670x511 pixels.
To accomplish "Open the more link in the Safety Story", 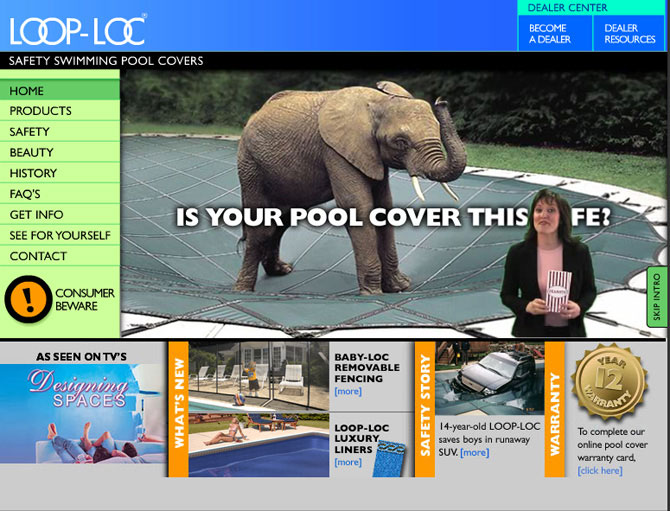I will [475, 452].
